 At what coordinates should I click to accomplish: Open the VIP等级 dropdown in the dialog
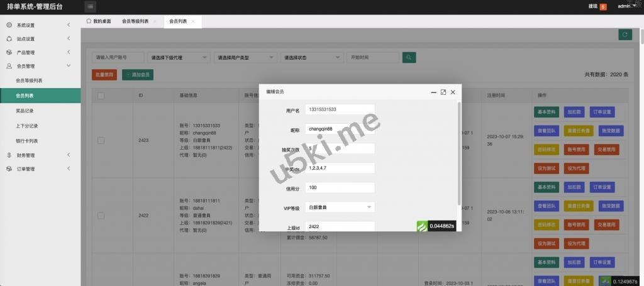pos(340,207)
